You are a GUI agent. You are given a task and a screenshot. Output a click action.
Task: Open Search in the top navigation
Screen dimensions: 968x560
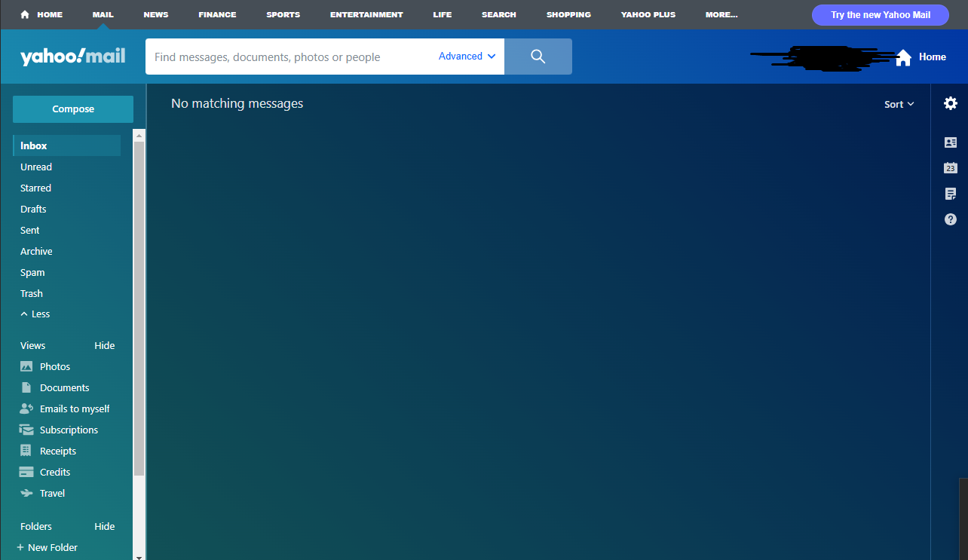[x=499, y=14]
